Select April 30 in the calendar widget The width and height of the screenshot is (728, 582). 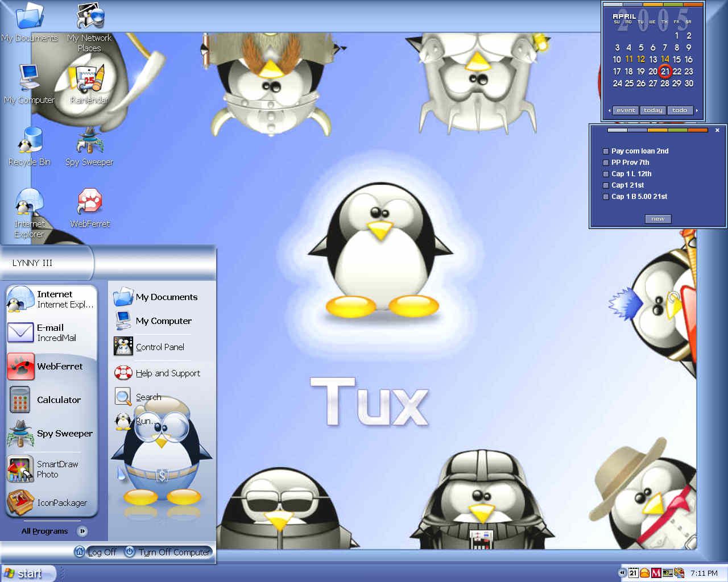pos(689,84)
